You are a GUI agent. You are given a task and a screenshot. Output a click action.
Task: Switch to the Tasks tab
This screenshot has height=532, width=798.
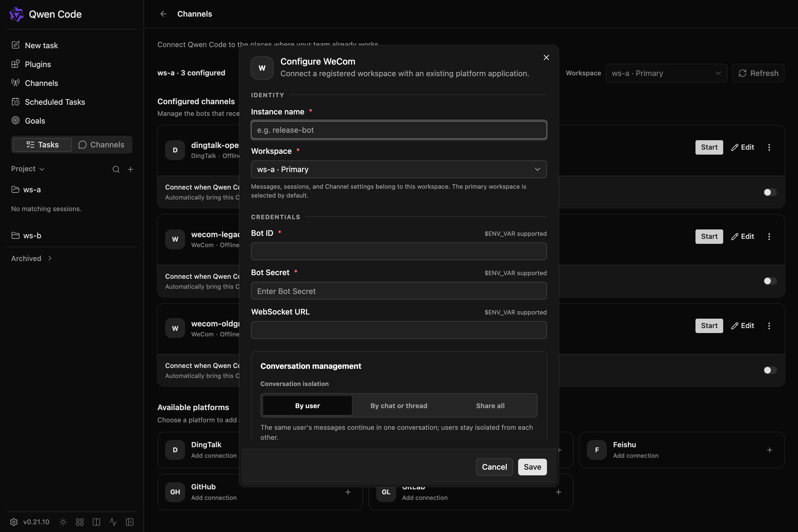(x=42, y=145)
